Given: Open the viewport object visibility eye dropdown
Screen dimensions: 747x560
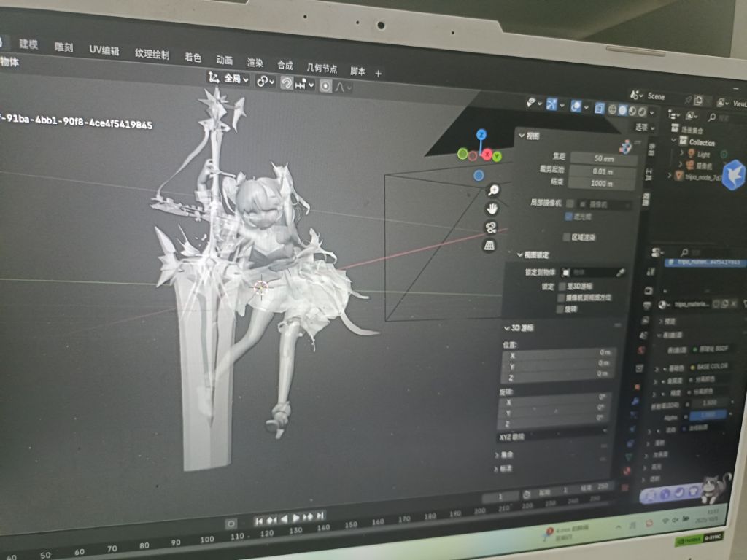Looking at the screenshot, I should click(533, 103).
